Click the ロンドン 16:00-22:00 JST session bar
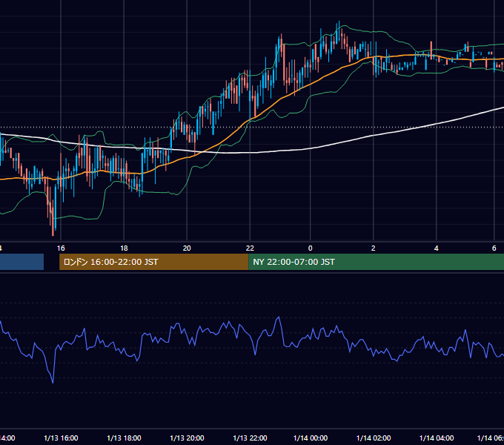The width and height of the screenshot is (504, 445). click(154, 262)
